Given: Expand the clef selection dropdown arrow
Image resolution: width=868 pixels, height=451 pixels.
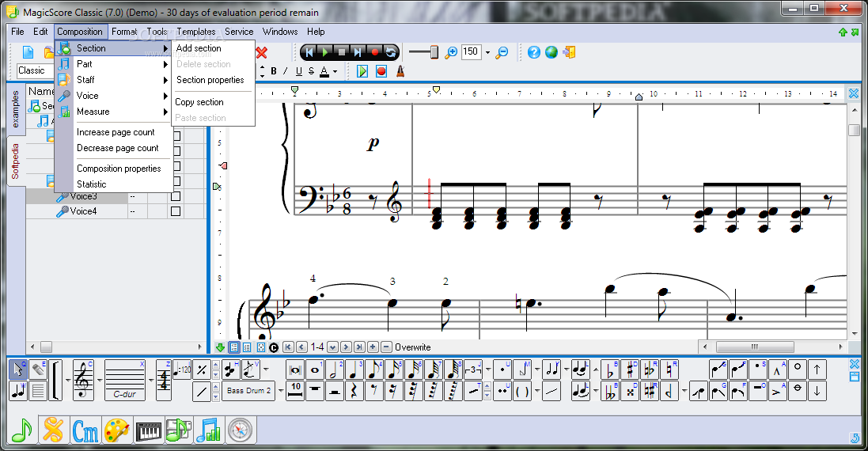Looking at the screenshot, I should point(99,380).
